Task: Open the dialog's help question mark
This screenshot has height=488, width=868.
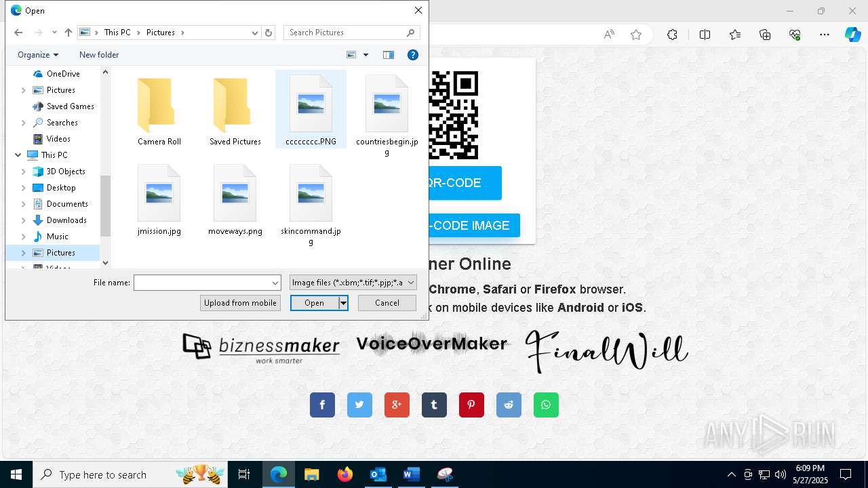Action: tap(413, 55)
